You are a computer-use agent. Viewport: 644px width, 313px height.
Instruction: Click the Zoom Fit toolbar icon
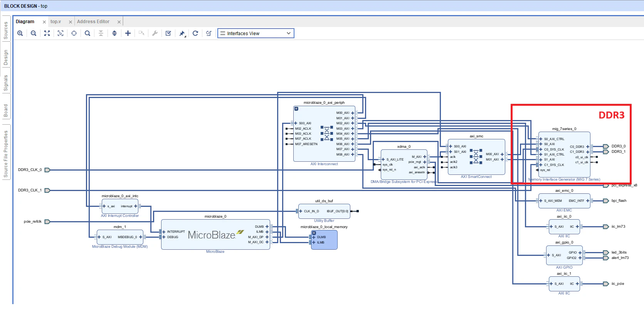point(47,34)
